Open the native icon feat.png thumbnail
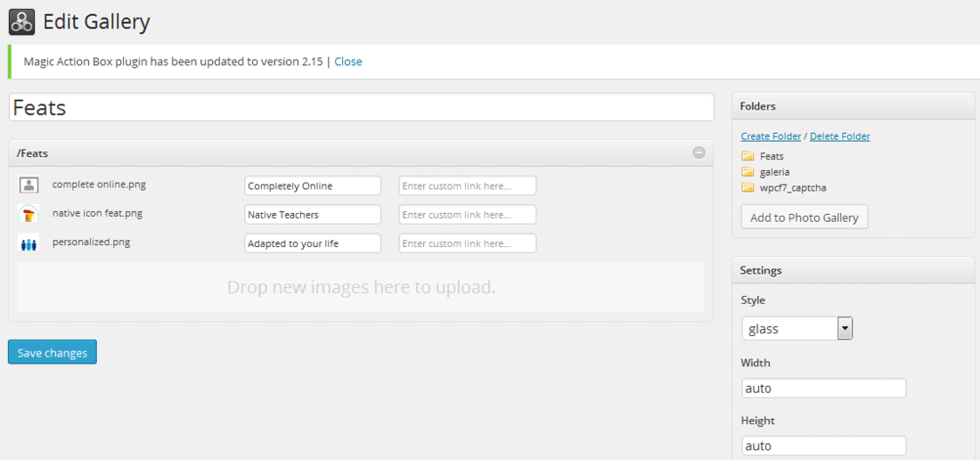Image resolution: width=980 pixels, height=460 pixels. click(x=29, y=214)
